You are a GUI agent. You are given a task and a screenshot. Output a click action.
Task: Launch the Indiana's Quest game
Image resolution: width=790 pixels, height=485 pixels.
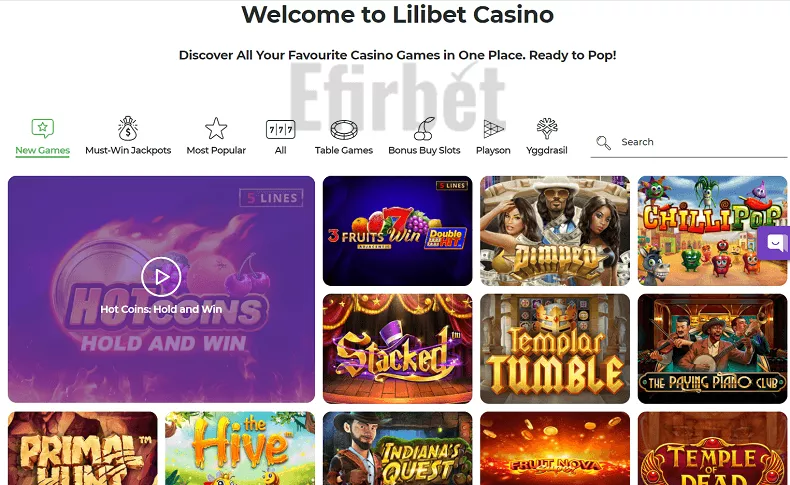point(398,448)
